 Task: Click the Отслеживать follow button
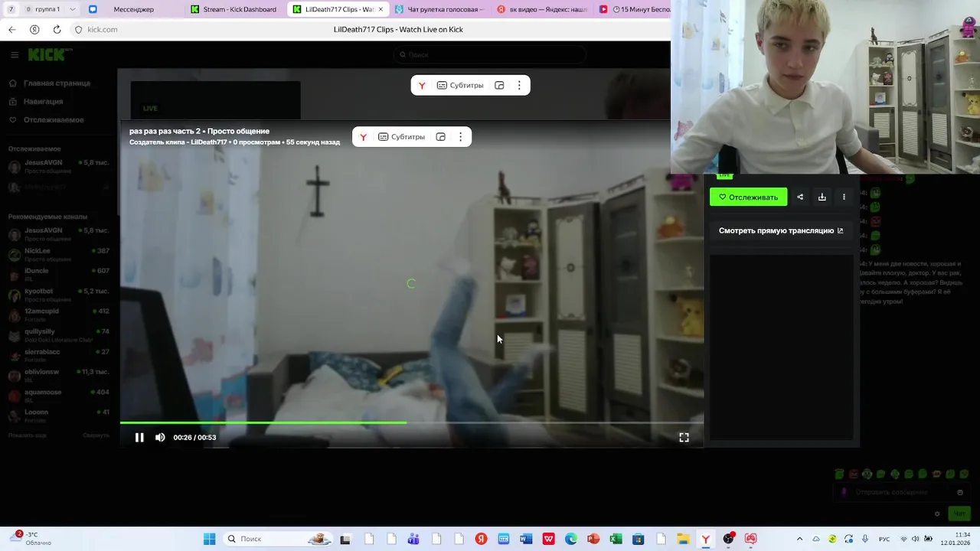click(748, 197)
